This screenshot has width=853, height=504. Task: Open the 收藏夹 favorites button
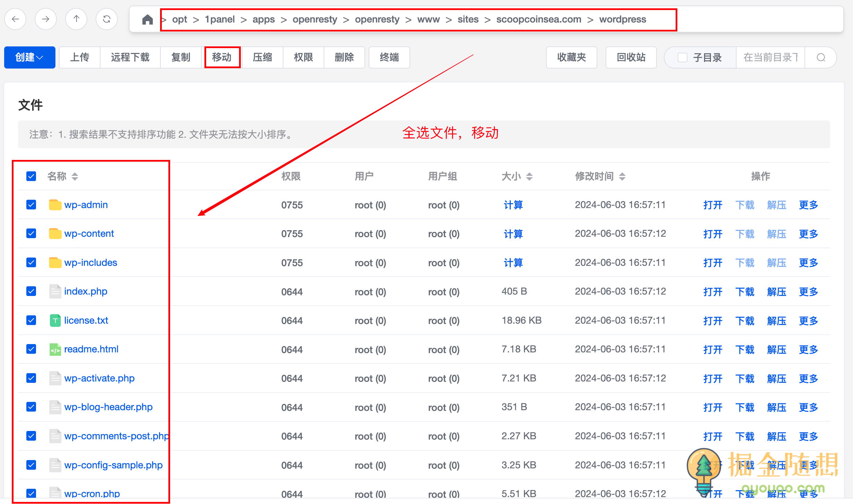571,57
